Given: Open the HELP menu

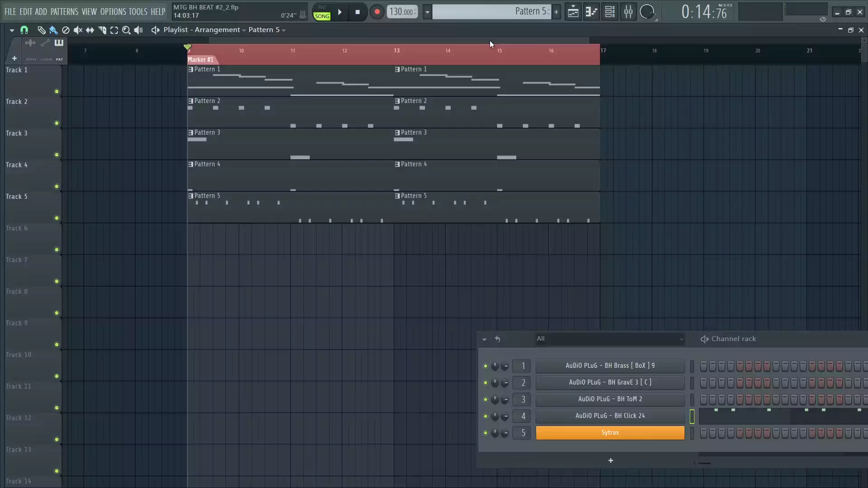Looking at the screenshot, I should click(x=158, y=12).
